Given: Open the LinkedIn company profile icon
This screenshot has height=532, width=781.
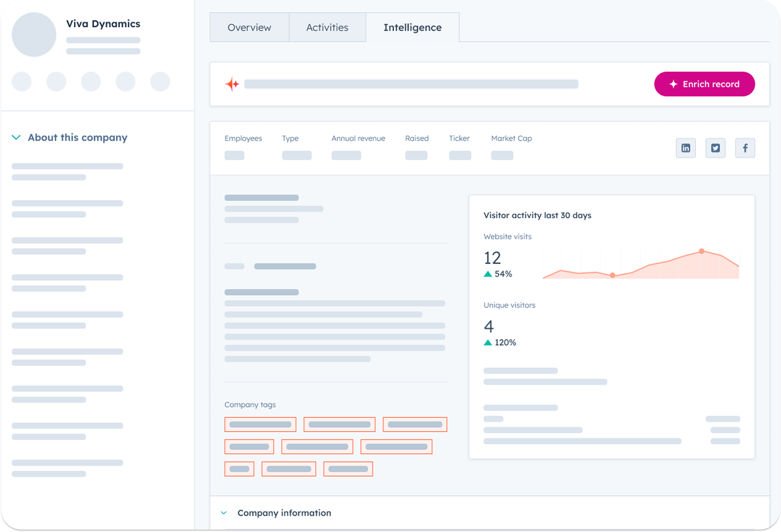Looking at the screenshot, I should (x=686, y=148).
